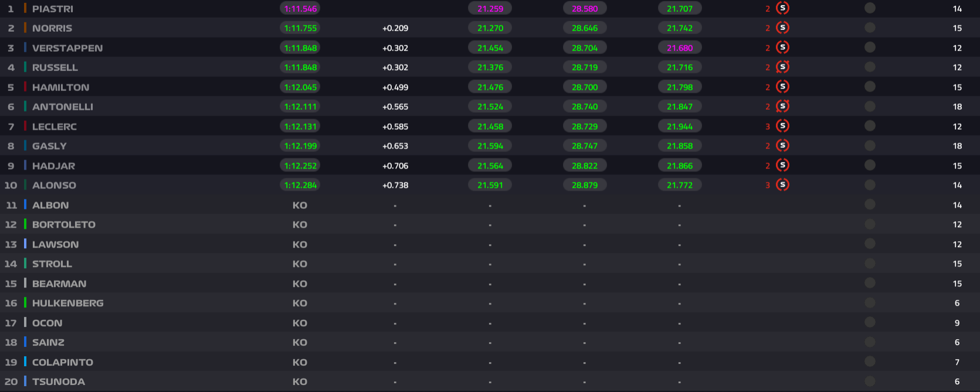The width and height of the screenshot is (980, 392).
Task: Click the grey status dot for Hamilton
Action: [870, 87]
